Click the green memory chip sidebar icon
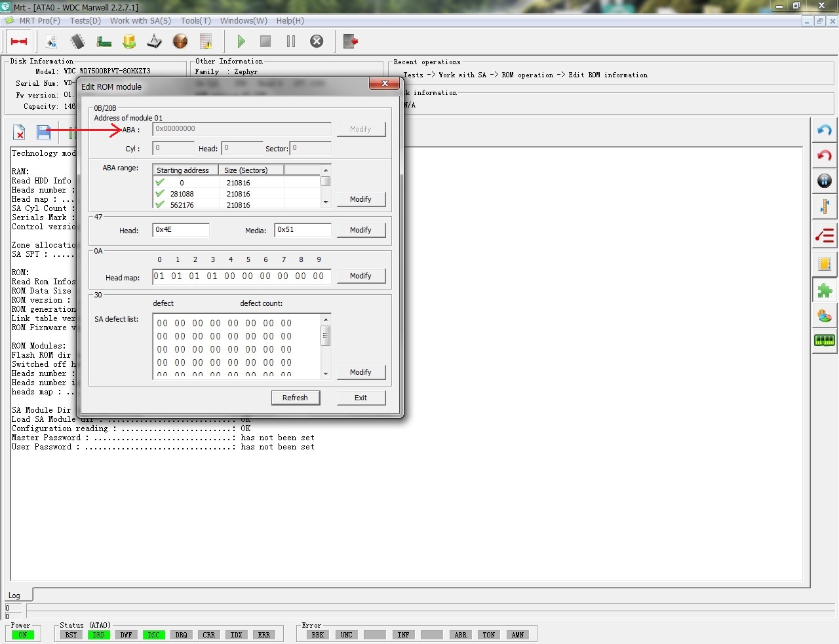This screenshot has width=839, height=644. point(825,340)
